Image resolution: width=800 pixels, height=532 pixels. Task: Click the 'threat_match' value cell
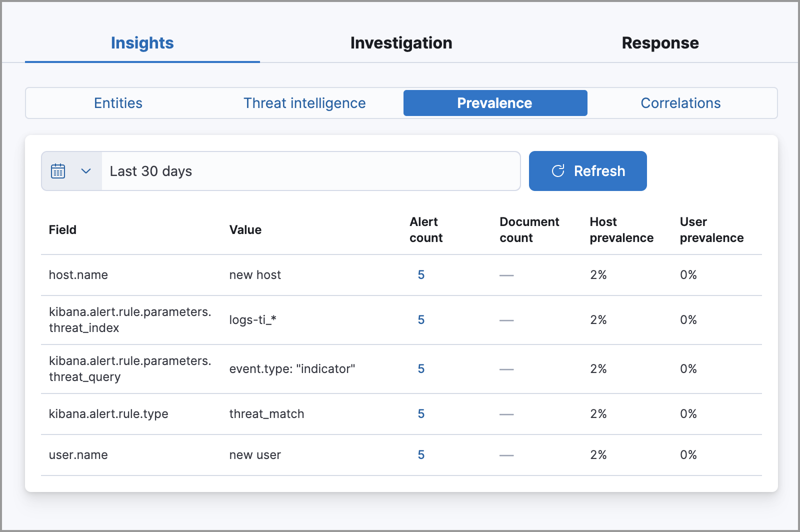(266, 414)
